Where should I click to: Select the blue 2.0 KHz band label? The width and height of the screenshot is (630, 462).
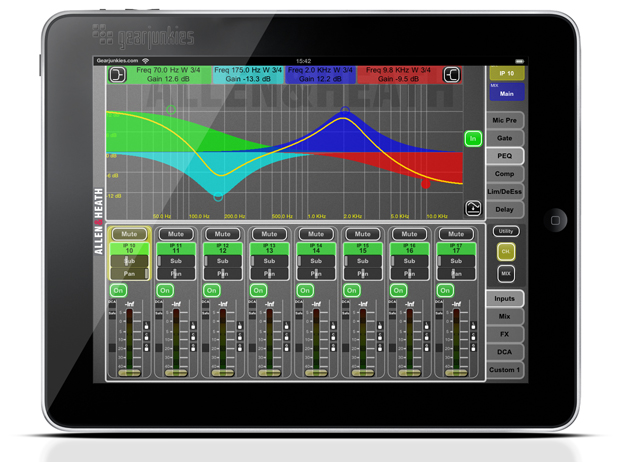[x=320, y=75]
